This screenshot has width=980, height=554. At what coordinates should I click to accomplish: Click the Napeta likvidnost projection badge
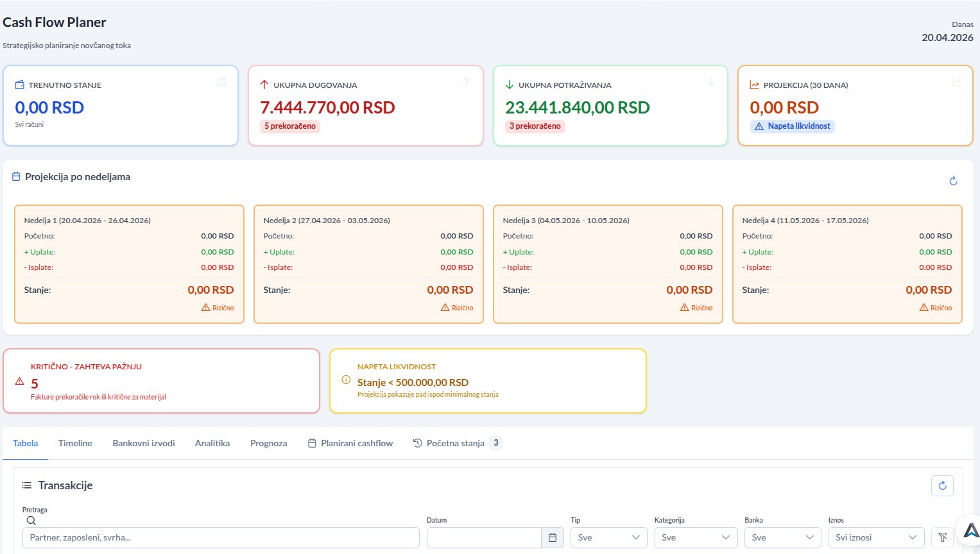[793, 126]
